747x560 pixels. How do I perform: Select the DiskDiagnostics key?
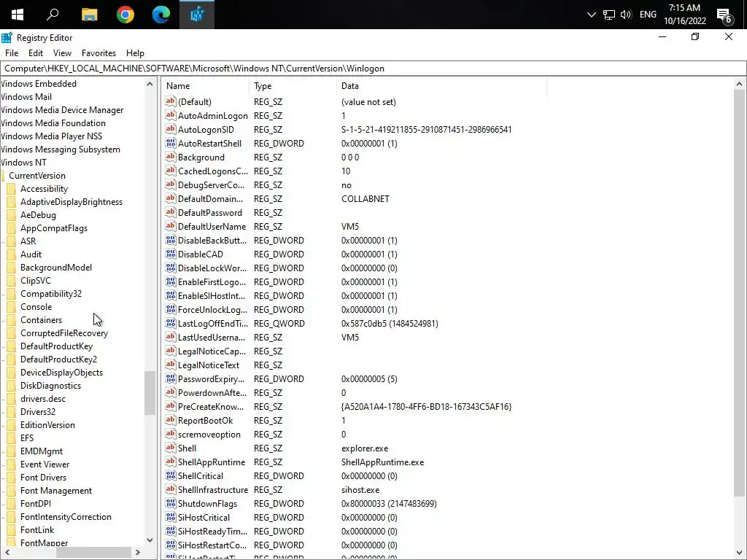coord(50,385)
